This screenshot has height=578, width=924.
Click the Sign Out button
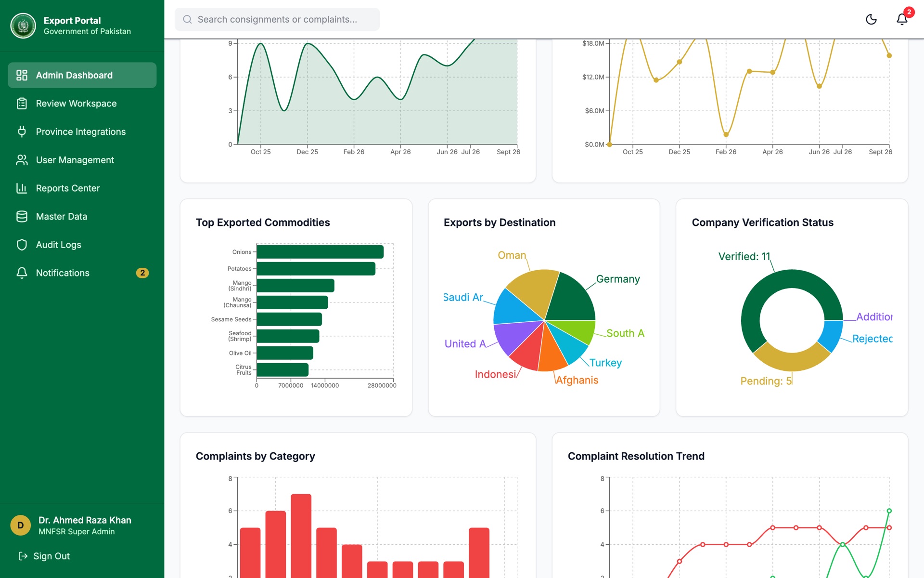coord(44,556)
